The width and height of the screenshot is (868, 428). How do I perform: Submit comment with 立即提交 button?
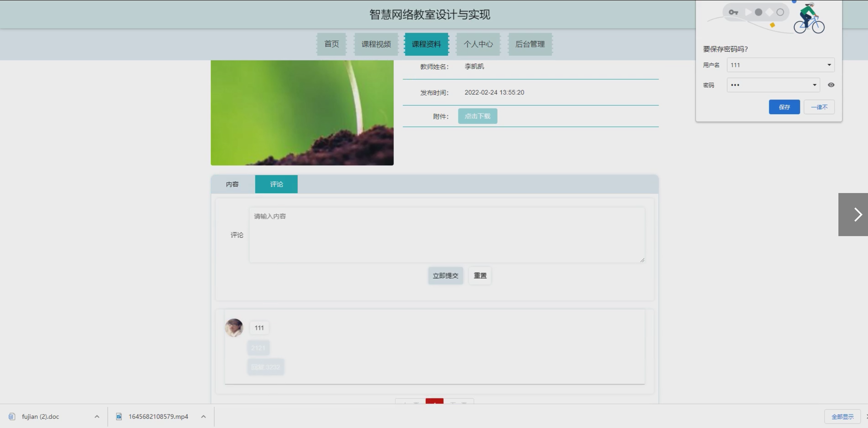tap(445, 276)
